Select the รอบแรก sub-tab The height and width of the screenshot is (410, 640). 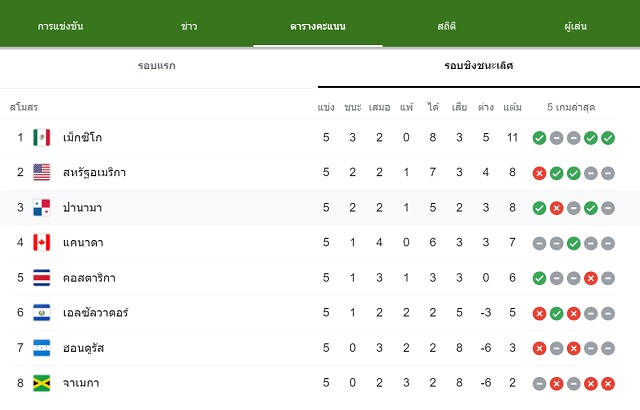[157, 66]
